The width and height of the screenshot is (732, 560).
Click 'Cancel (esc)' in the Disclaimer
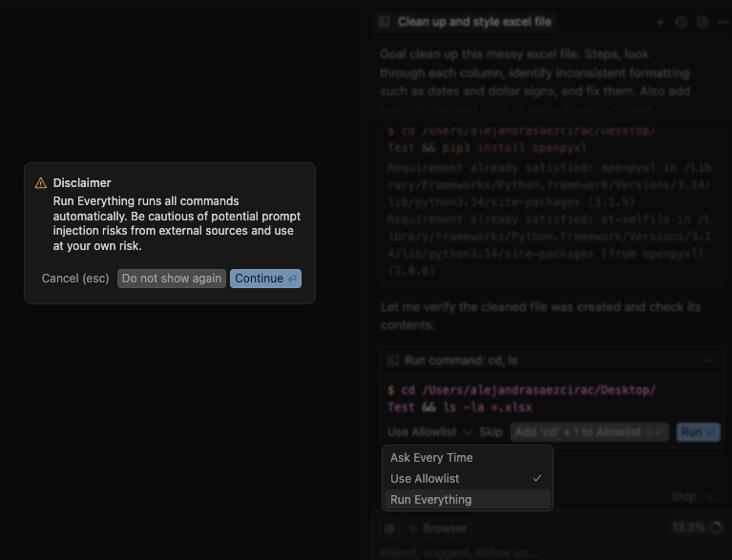(75, 279)
